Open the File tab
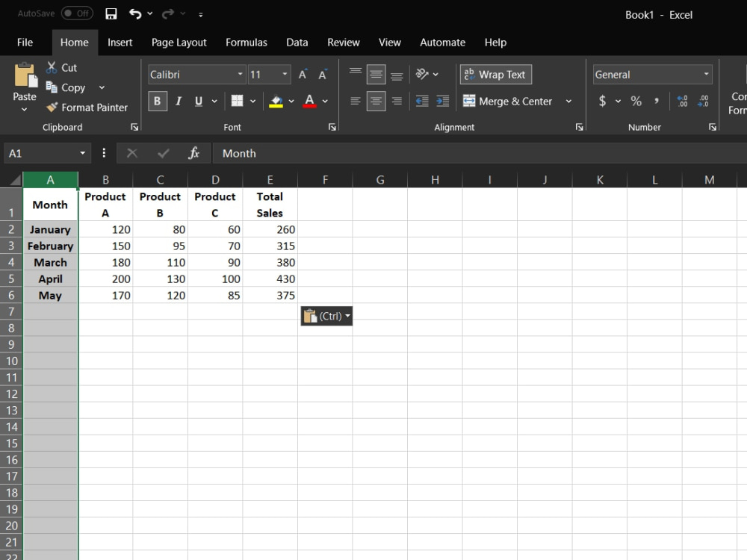 (25, 43)
